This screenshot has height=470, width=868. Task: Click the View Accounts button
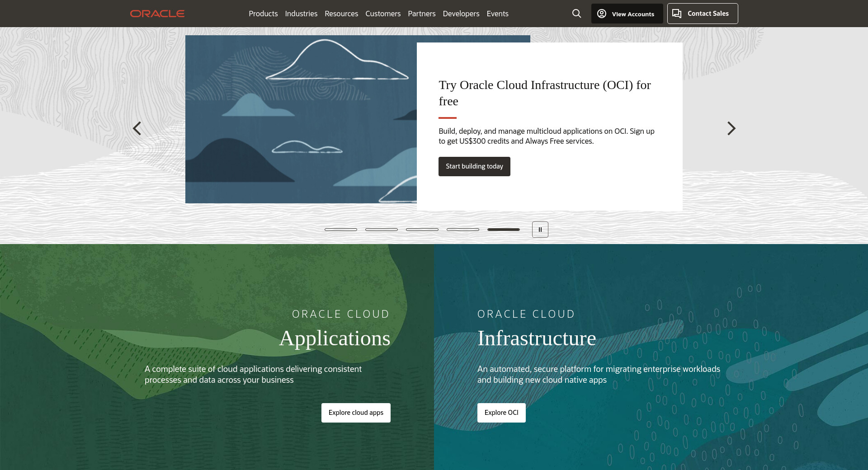tap(627, 14)
